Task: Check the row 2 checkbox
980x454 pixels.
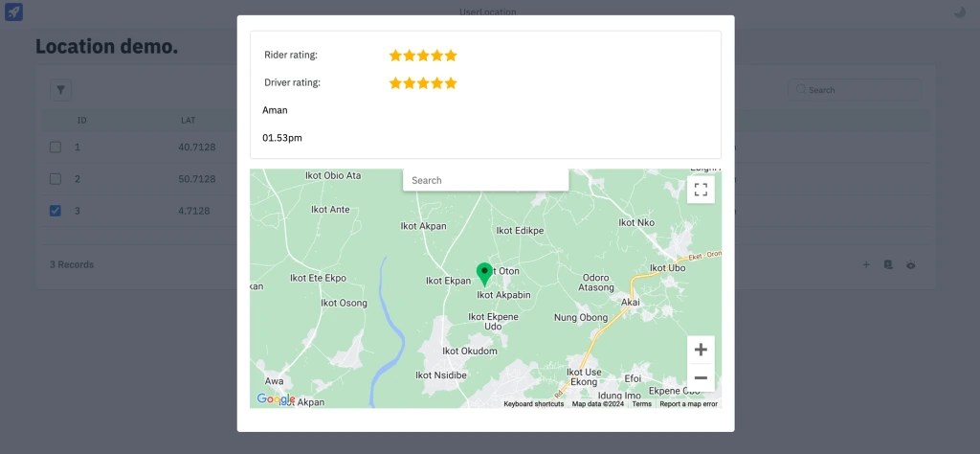Action: coord(55,179)
